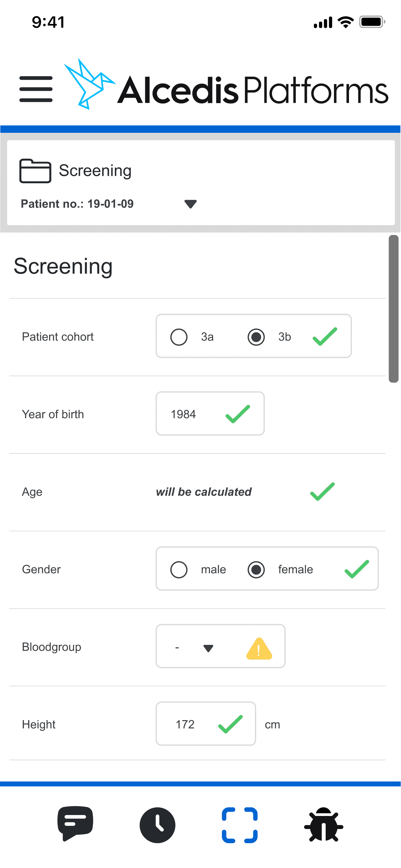Choose male gender option
Viewport: 401px width, 868px height.
(179, 570)
